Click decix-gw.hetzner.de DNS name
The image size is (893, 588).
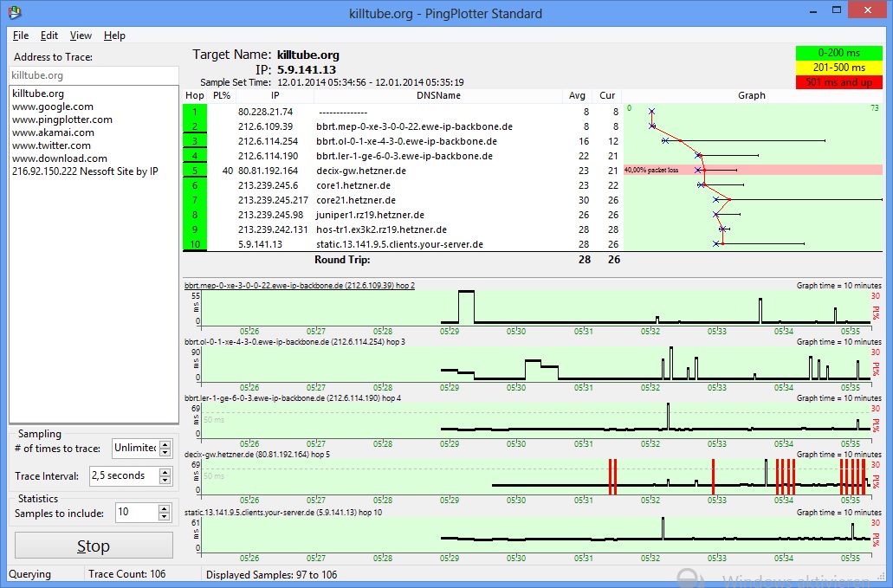361,171
